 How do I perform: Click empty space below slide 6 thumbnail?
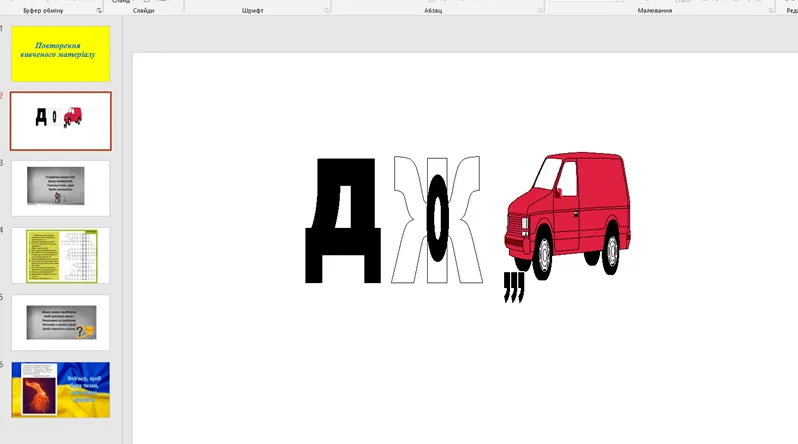pyautogui.click(x=60, y=432)
